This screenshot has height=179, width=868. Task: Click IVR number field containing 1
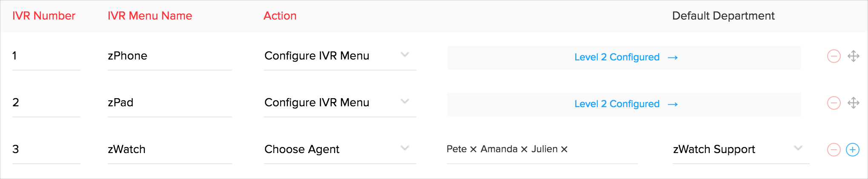click(46, 56)
